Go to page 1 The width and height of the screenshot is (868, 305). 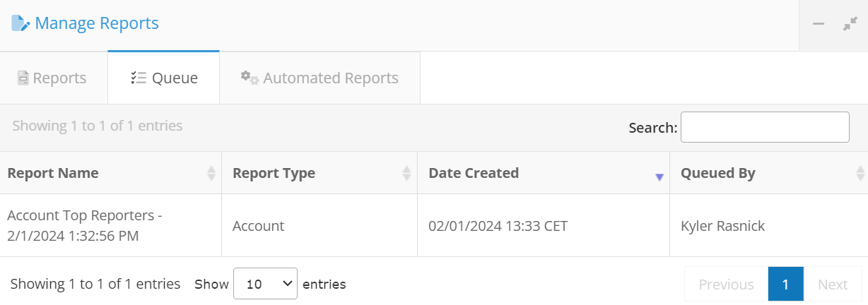pos(785,285)
